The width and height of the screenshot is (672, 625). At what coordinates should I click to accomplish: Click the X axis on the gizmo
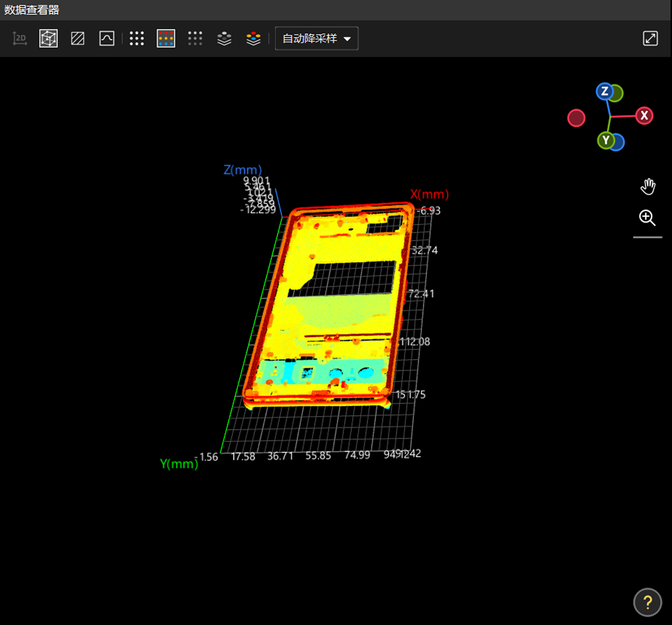click(644, 116)
